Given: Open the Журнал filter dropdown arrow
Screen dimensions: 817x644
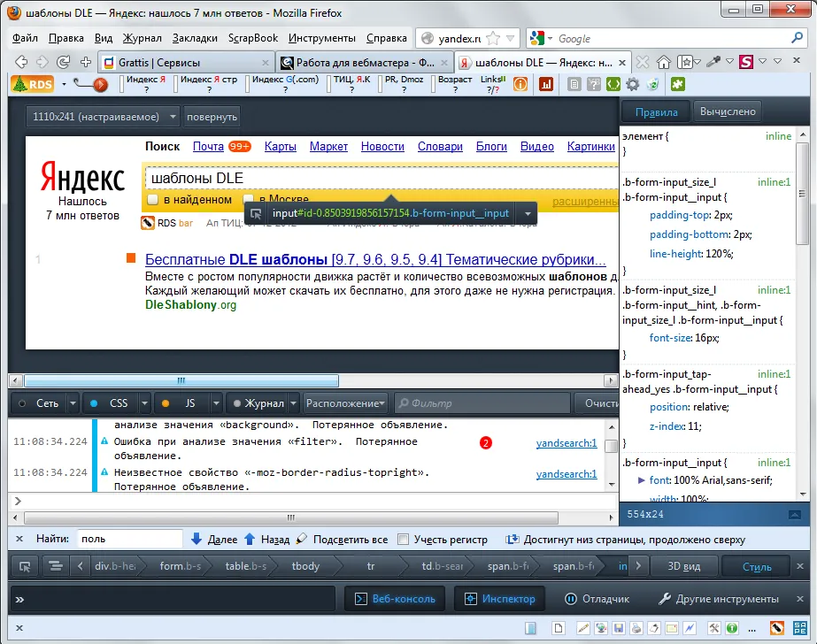Looking at the screenshot, I should tap(293, 403).
